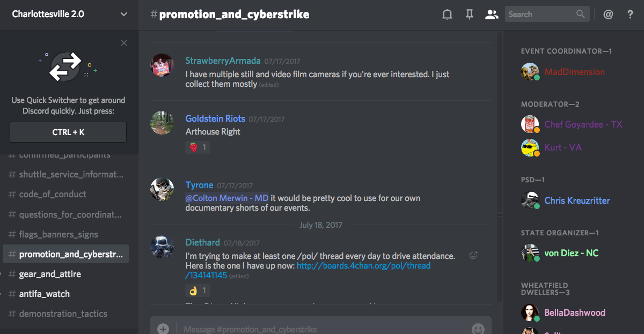Open notification settings bell icon
The width and height of the screenshot is (644, 334).
447,14
